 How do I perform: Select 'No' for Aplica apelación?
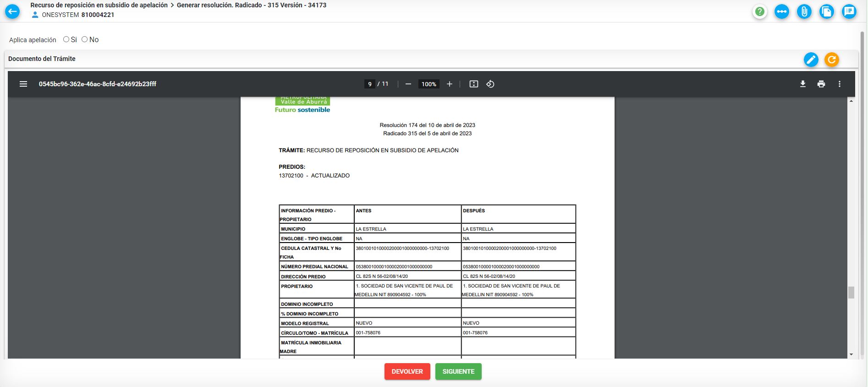tap(85, 39)
